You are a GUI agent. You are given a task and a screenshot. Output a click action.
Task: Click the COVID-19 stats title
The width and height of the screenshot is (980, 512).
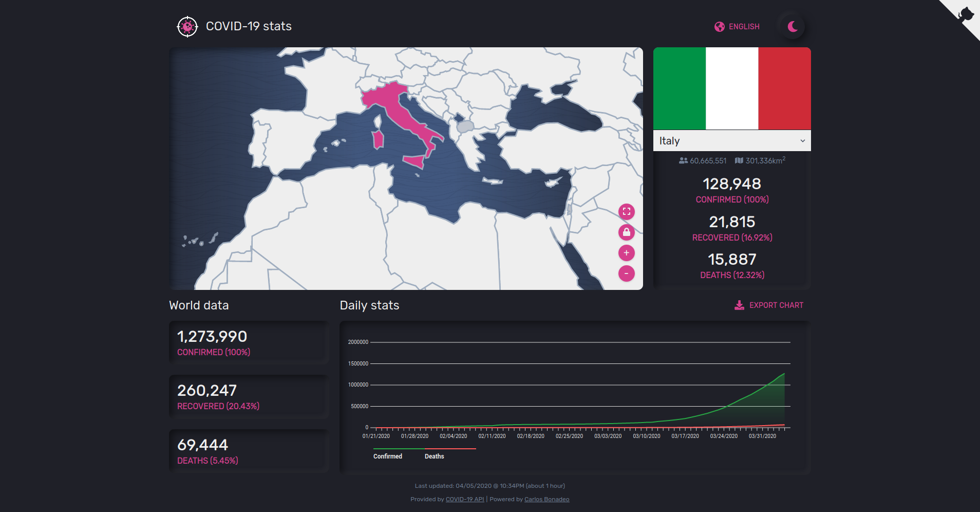pos(249,26)
